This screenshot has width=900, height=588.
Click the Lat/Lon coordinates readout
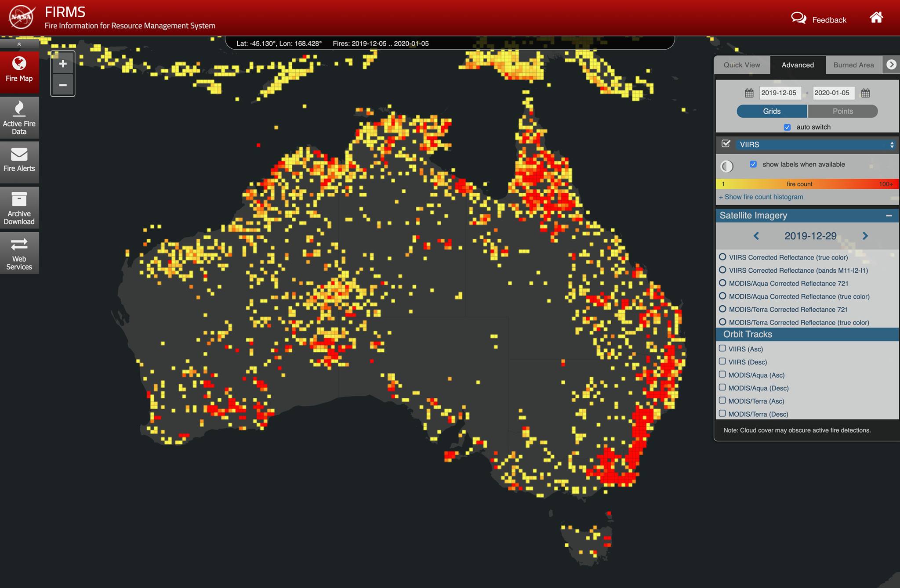(x=279, y=43)
